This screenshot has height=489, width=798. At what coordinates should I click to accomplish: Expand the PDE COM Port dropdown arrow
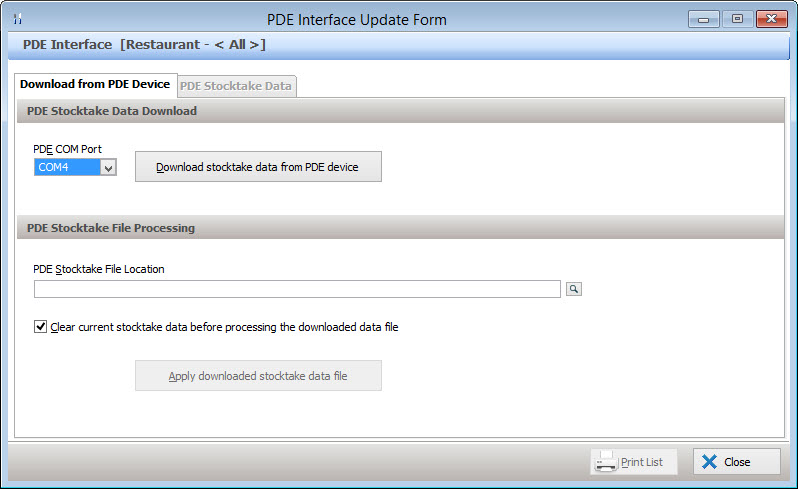pyautogui.click(x=109, y=168)
